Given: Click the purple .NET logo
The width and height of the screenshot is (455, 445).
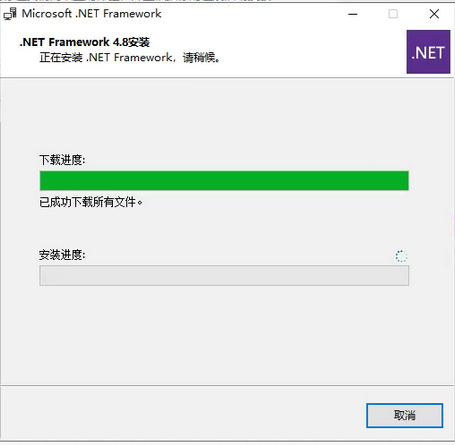Looking at the screenshot, I should 428,52.
